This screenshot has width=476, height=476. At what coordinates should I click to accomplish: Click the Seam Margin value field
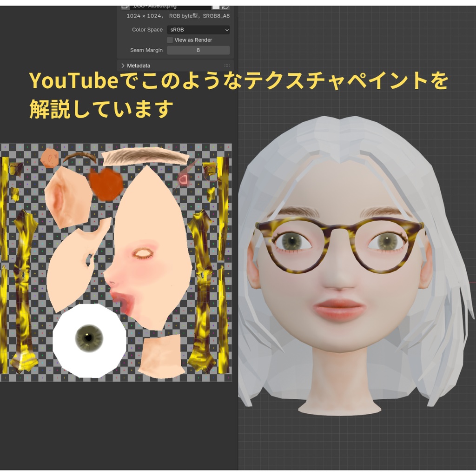pyautogui.click(x=198, y=50)
